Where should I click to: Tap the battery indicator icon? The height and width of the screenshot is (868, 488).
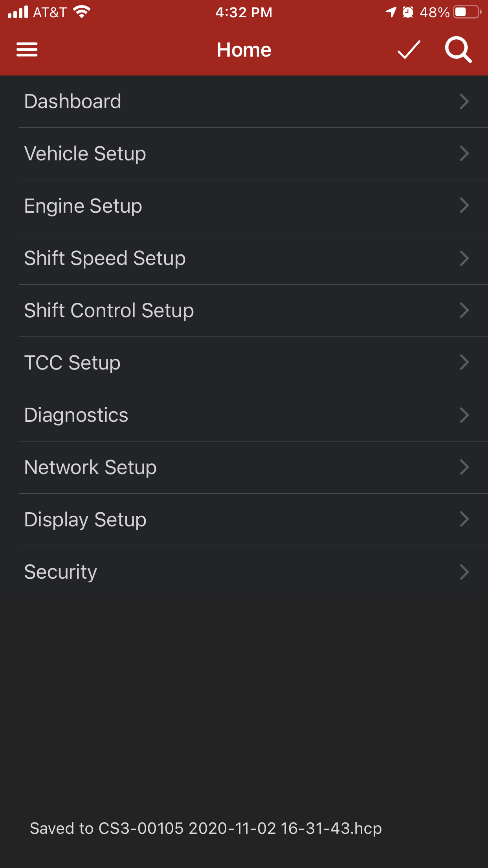pyautogui.click(x=467, y=12)
